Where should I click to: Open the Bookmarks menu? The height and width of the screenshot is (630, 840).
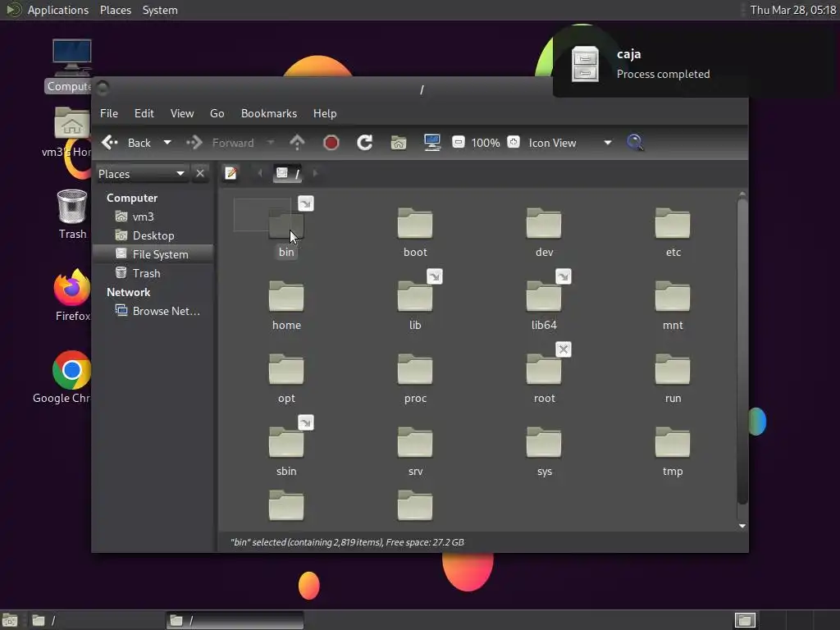click(x=269, y=113)
